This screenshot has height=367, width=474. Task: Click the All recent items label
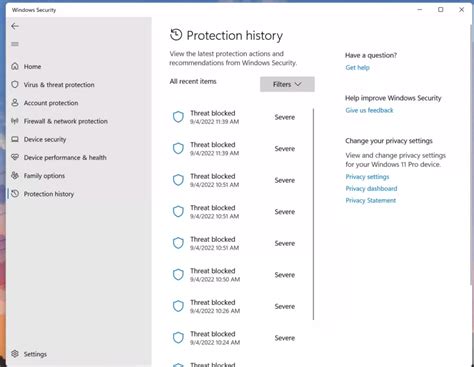point(193,81)
